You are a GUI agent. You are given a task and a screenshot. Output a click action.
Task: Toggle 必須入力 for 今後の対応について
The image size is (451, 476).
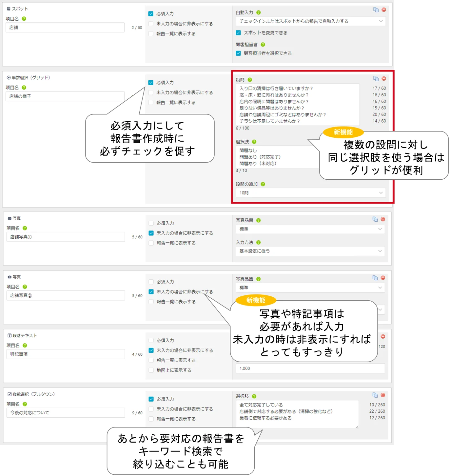pos(151,399)
